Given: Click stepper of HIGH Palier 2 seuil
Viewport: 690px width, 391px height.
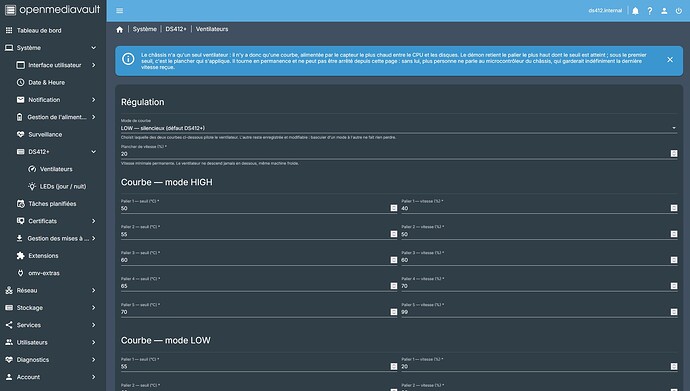Looking at the screenshot, I should tap(394, 234).
